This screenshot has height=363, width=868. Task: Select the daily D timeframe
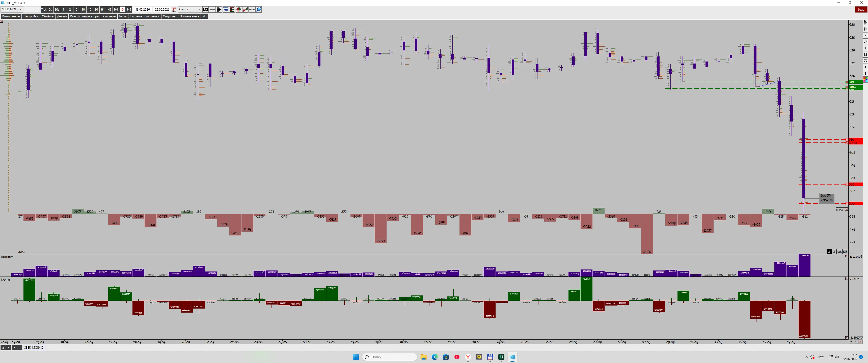pyautogui.click(x=122, y=9)
